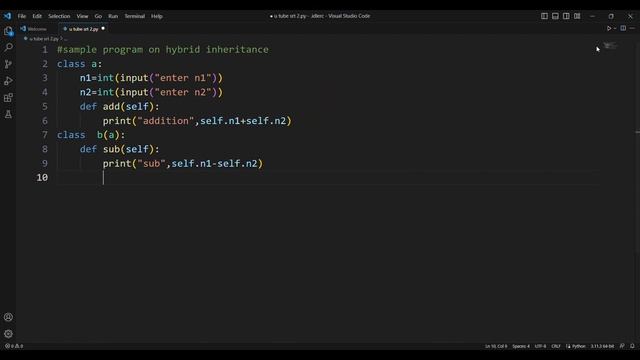Screen dimensions: 640x360
Task: Open the Run menu
Action: [x=113, y=16]
